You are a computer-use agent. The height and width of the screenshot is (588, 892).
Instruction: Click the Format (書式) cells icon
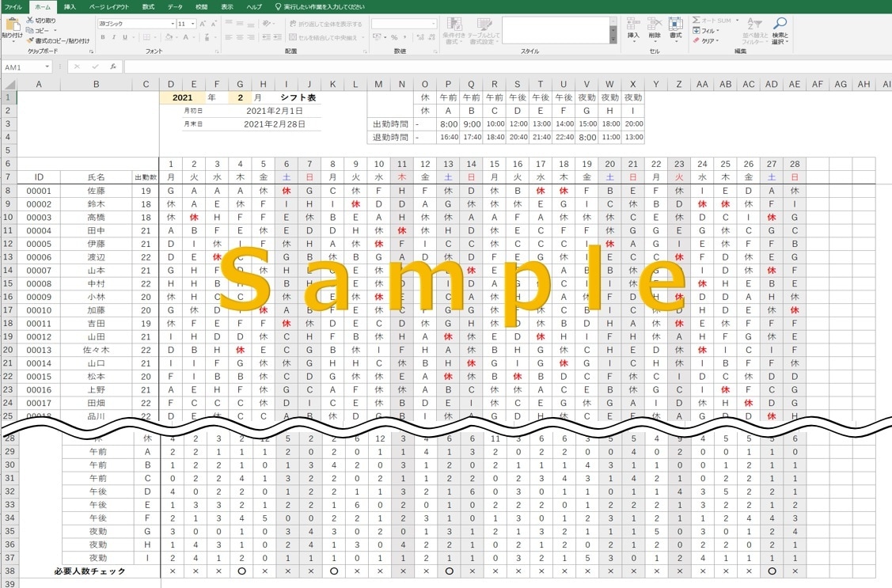(x=675, y=24)
